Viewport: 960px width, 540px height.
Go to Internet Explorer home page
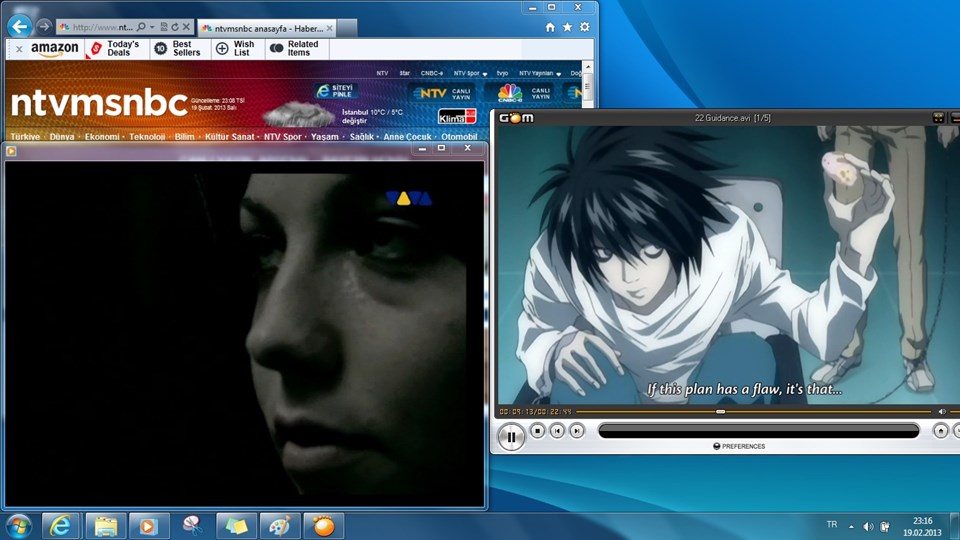(550, 27)
